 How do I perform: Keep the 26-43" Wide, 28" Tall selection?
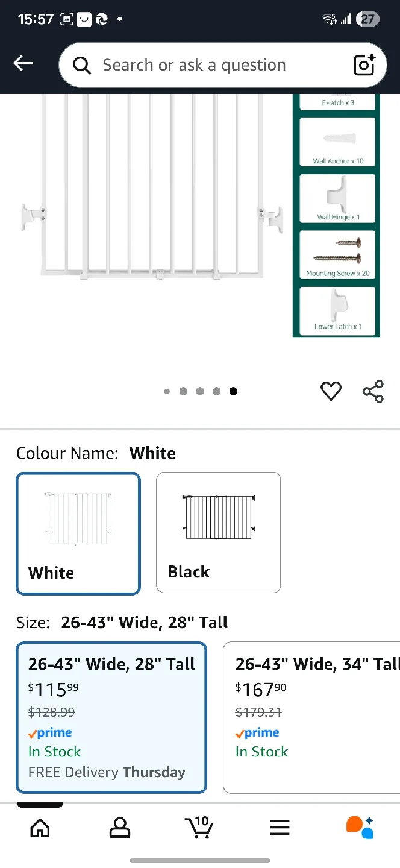(x=111, y=717)
